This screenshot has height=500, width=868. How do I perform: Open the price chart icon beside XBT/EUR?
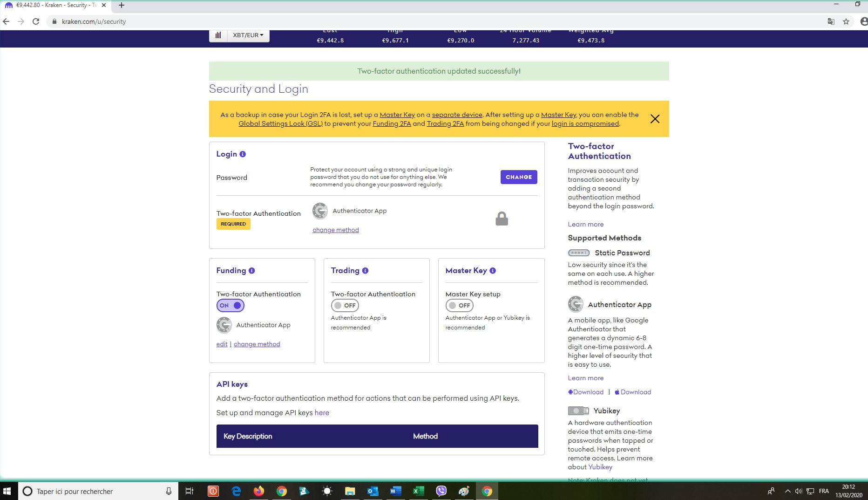[218, 35]
